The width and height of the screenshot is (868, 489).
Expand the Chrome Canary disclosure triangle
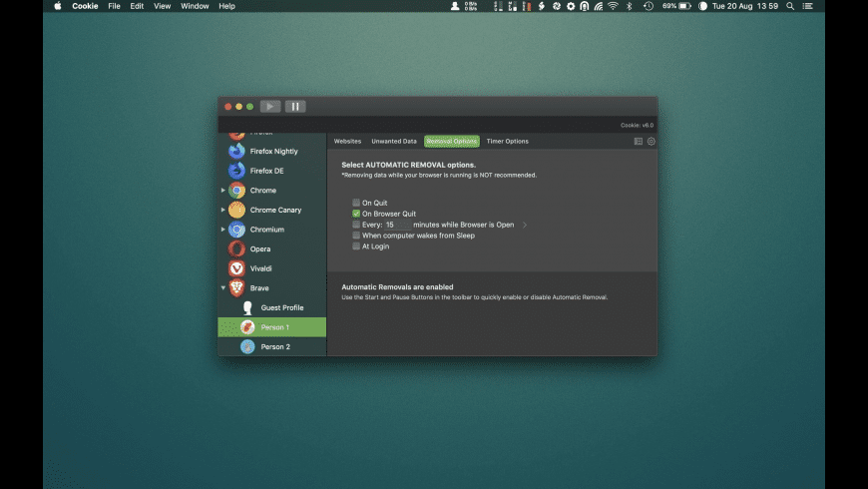223,210
